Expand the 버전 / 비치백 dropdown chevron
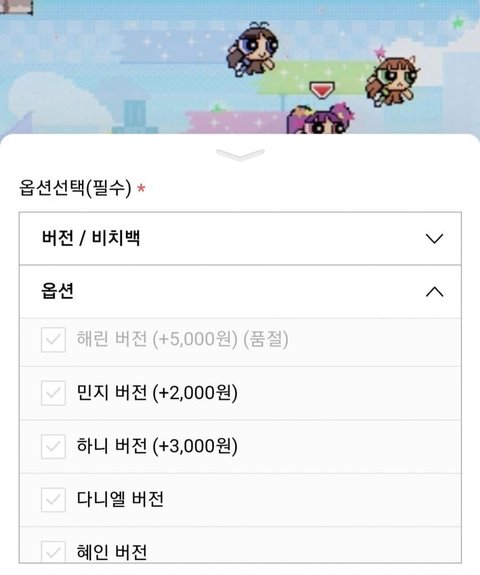The width and height of the screenshot is (480, 575). (x=435, y=238)
